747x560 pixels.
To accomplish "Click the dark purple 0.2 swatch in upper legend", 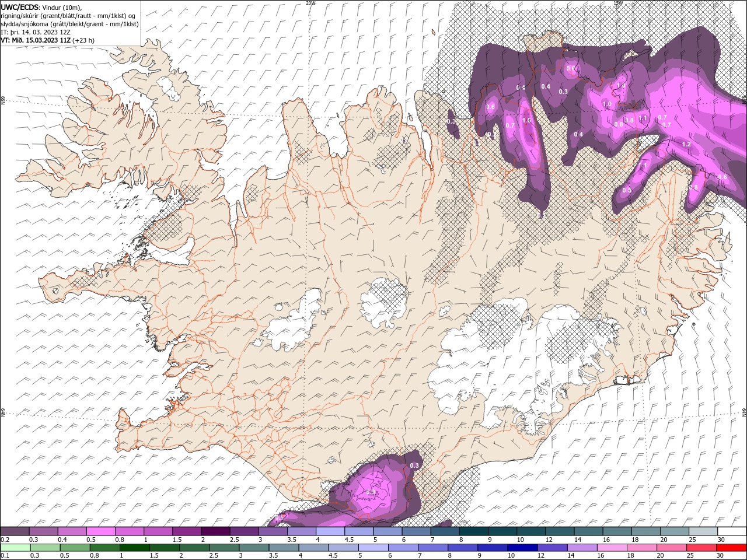I will pyautogui.click(x=15, y=531).
